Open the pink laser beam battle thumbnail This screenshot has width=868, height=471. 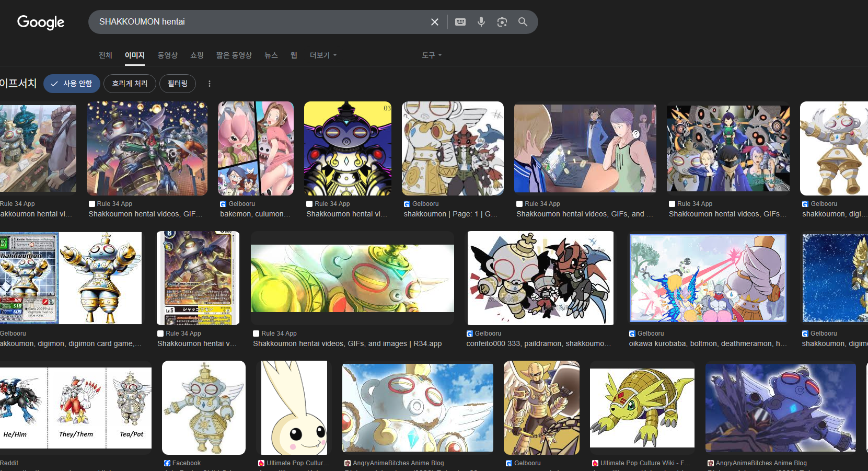click(708, 278)
